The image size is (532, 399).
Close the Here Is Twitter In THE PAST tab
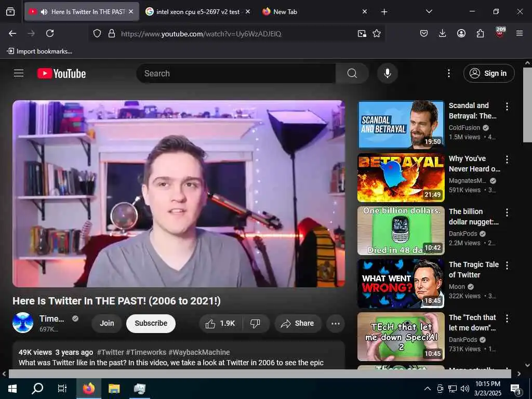pos(131,11)
